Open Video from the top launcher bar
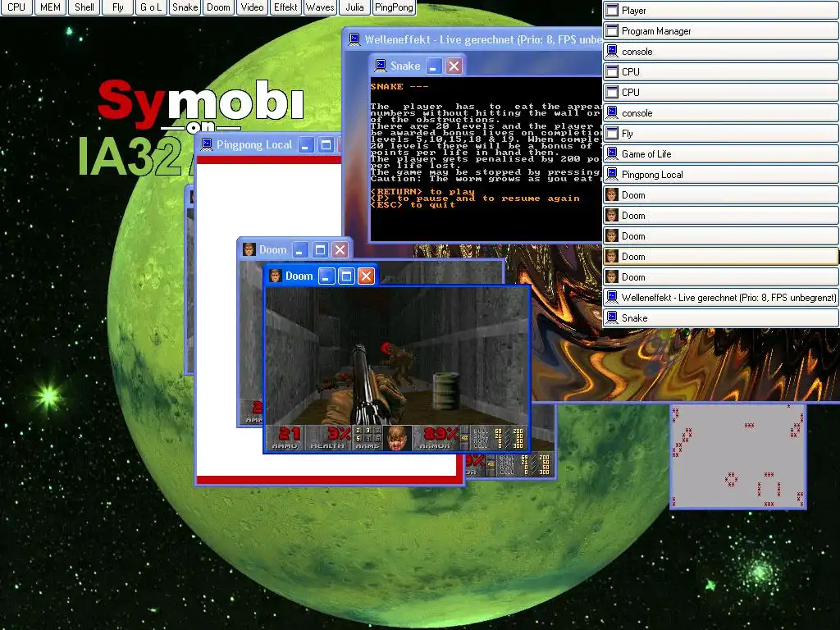The width and height of the screenshot is (840, 630). tap(252, 7)
